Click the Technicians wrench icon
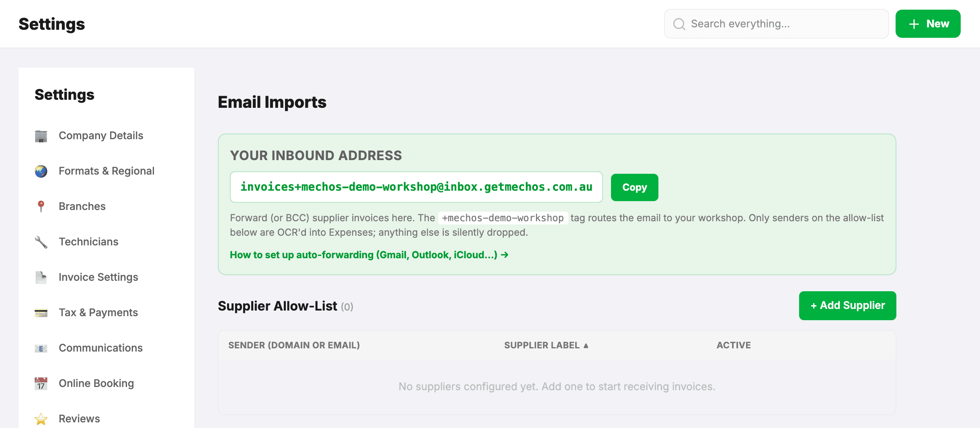The height and width of the screenshot is (428, 980). point(41,242)
